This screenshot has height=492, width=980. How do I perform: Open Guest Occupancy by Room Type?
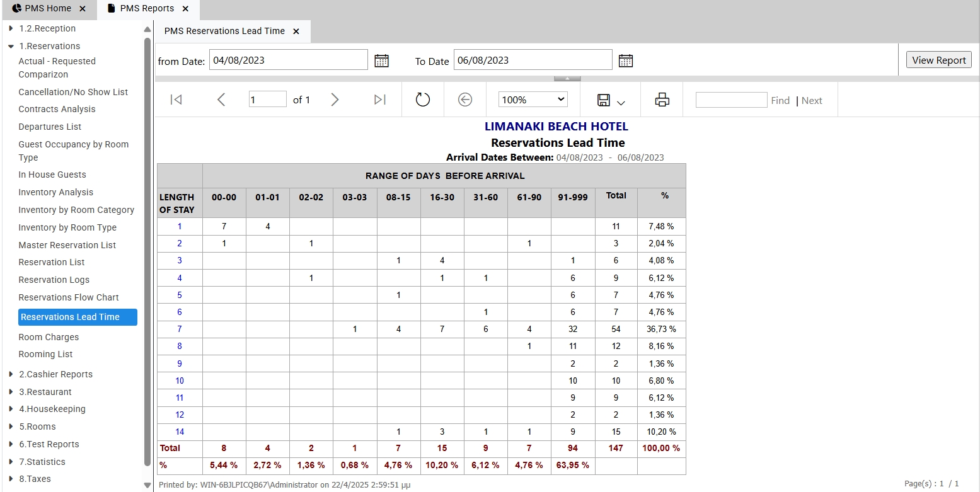click(73, 151)
